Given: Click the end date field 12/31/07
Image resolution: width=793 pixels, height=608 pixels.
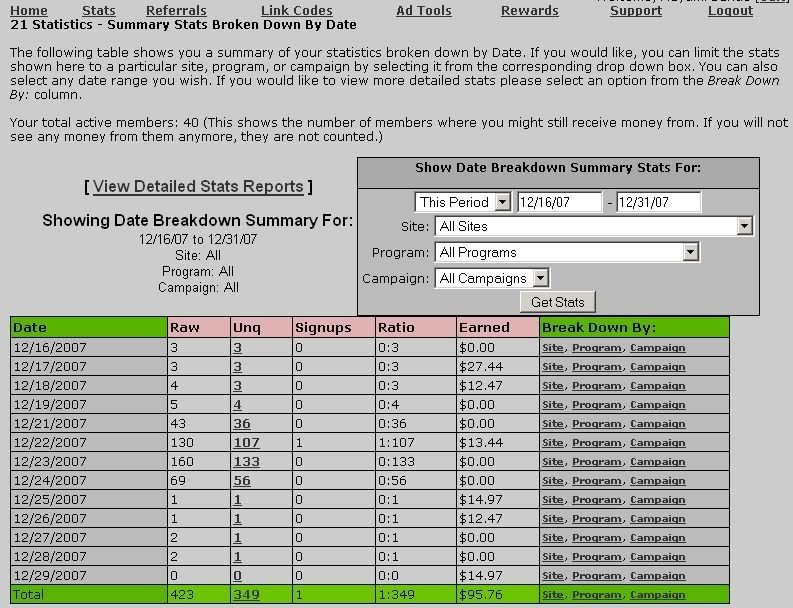Looking at the screenshot, I should pyautogui.click(x=658, y=202).
